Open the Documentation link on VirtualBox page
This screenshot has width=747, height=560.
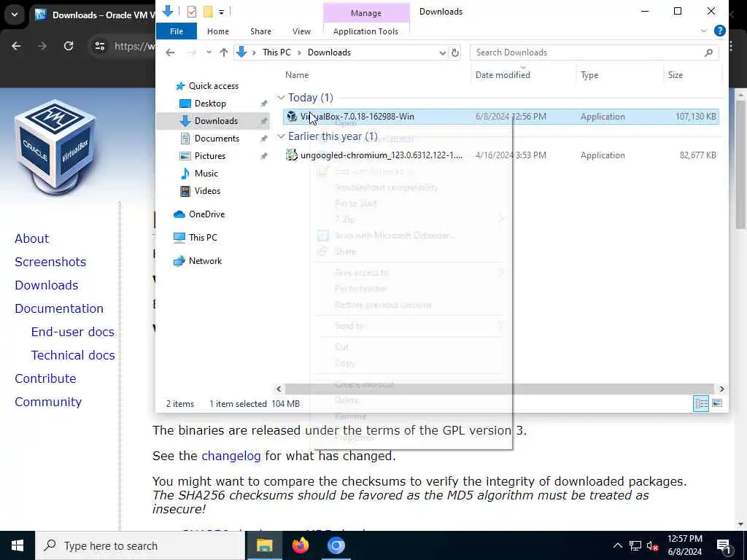tap(59, 308)
